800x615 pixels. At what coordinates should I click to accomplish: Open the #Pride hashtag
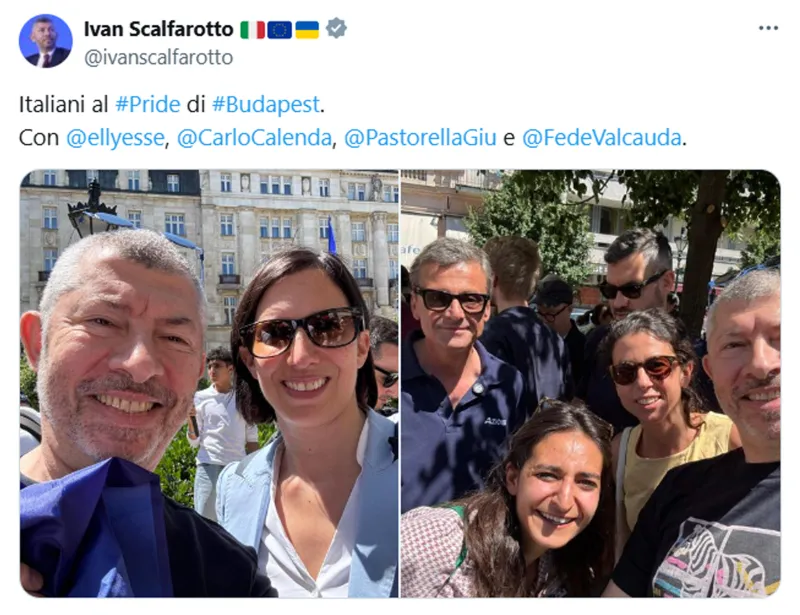pyautogui.click(x=147, y=104)
